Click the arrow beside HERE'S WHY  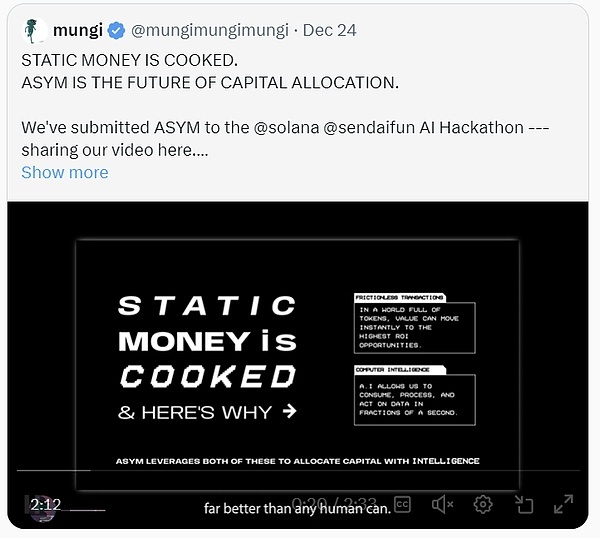click(289, 411)
